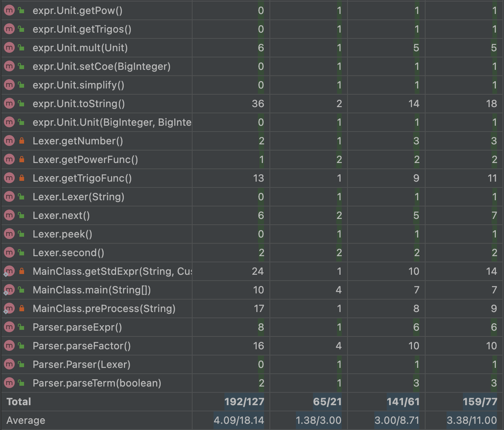Click private lock icon of Lexer.getTrigoFunc()
The height and width of the screenshot is (430, 504).
[22, 178]
